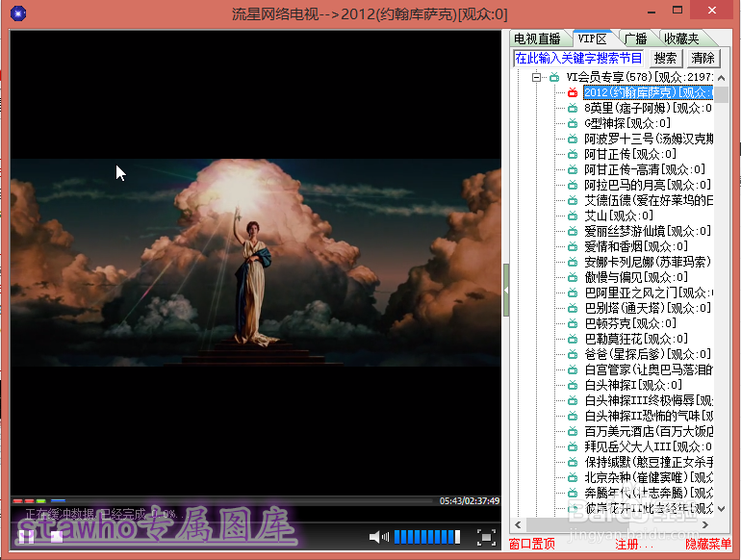Select 艾山 in the list

(x=619, y=216)
